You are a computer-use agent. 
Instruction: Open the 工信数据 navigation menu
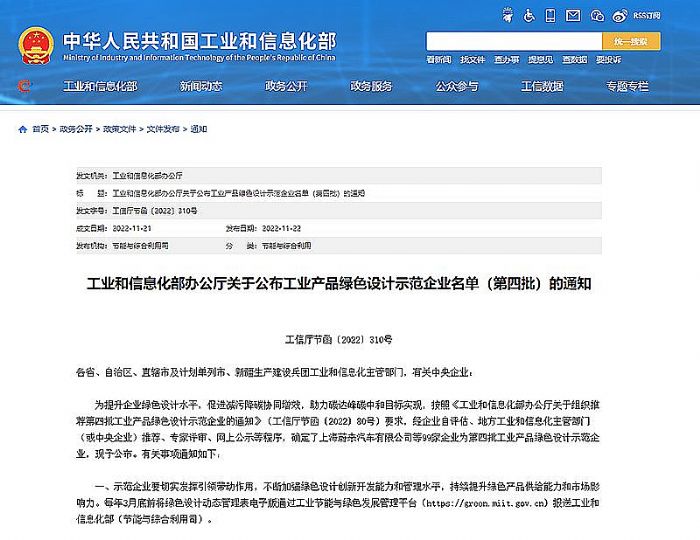tap(542, 87)
